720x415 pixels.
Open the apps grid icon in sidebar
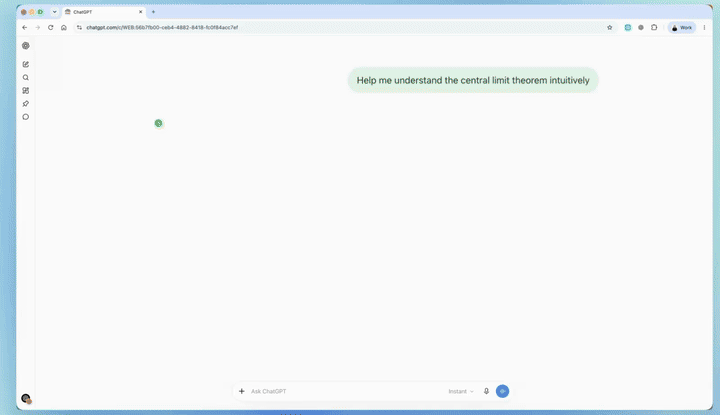coord(26,90)
